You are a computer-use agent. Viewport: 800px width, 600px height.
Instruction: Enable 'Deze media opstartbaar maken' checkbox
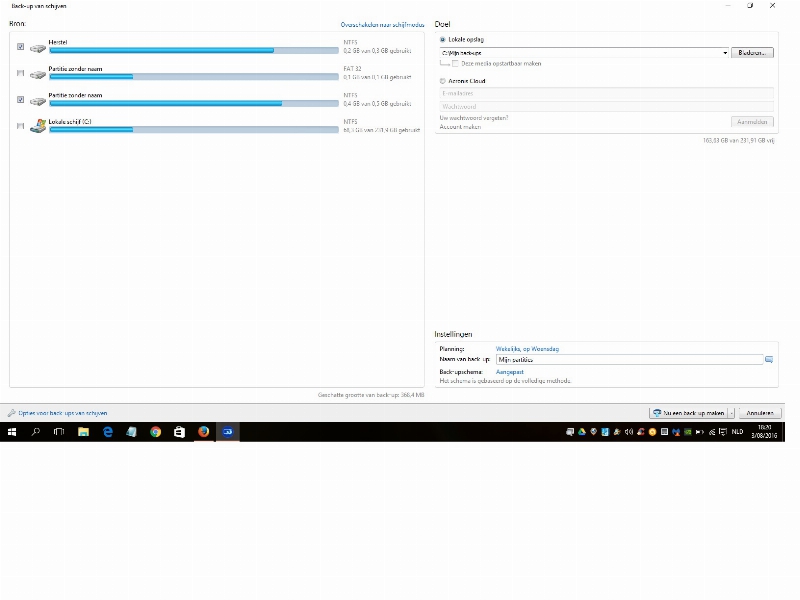point(456,63)
